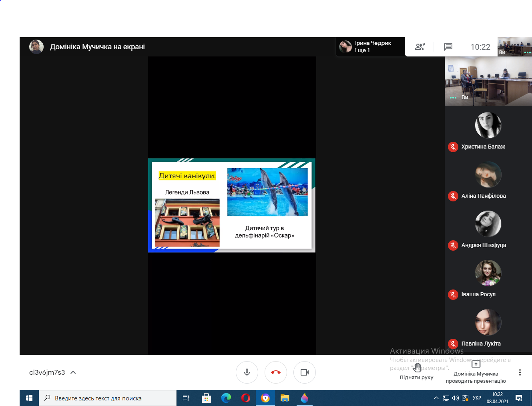Viewport: 532px width, 406px height.
Task: Switch to the active yellow browser taskbar icon
Action: pos(265,398)
